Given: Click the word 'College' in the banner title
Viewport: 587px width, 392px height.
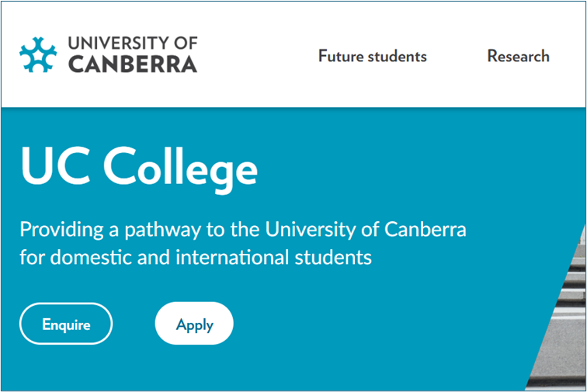Looking at the screenshot, I should coord(180,167).
